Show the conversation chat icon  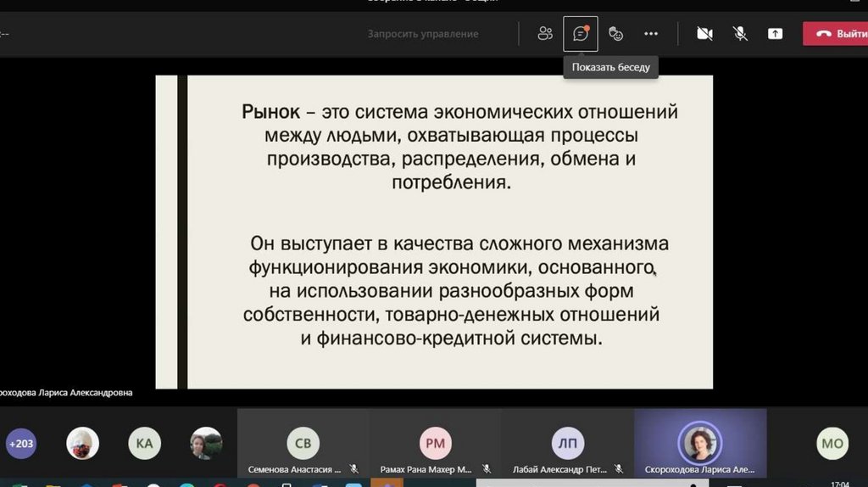tap(580, 34)
